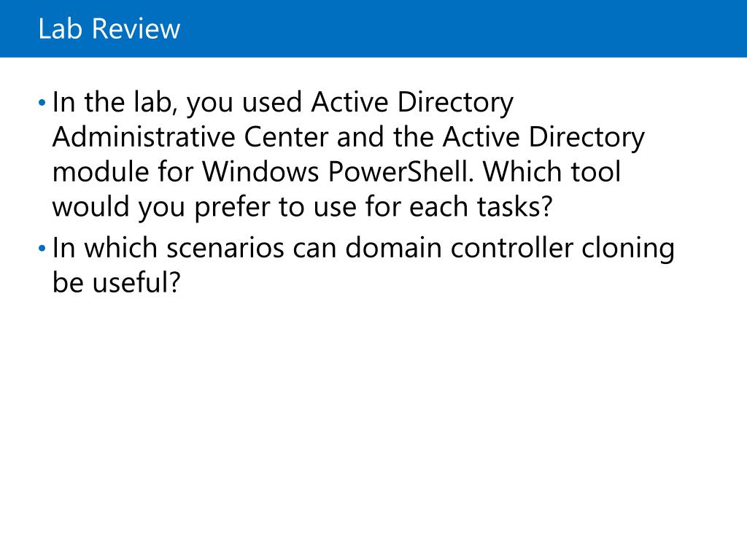Click the text 'be useful?'
The width and height of the screenshot is (747, 560).
pyautogui.click(x=116, y=282)
